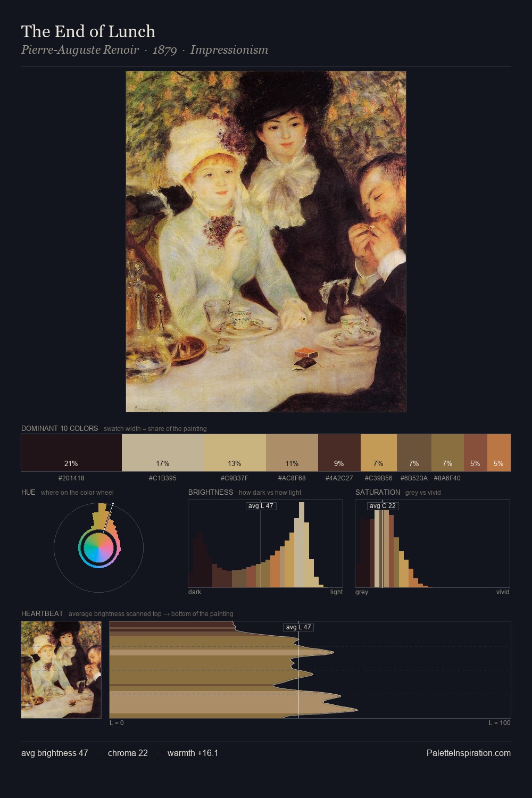Click the last 5% orange-brown swatch
The width and height of the screenshot is (532, 798).
[x=499, y=453]
